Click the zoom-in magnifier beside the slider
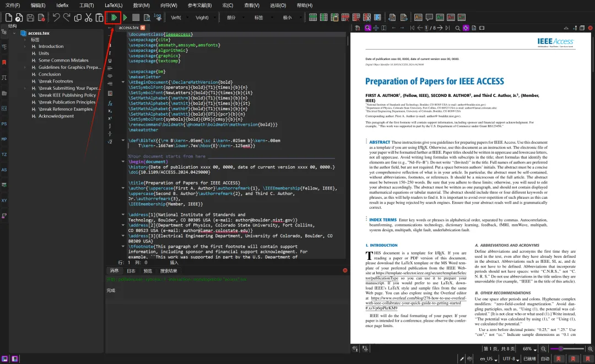 (590, 349)
